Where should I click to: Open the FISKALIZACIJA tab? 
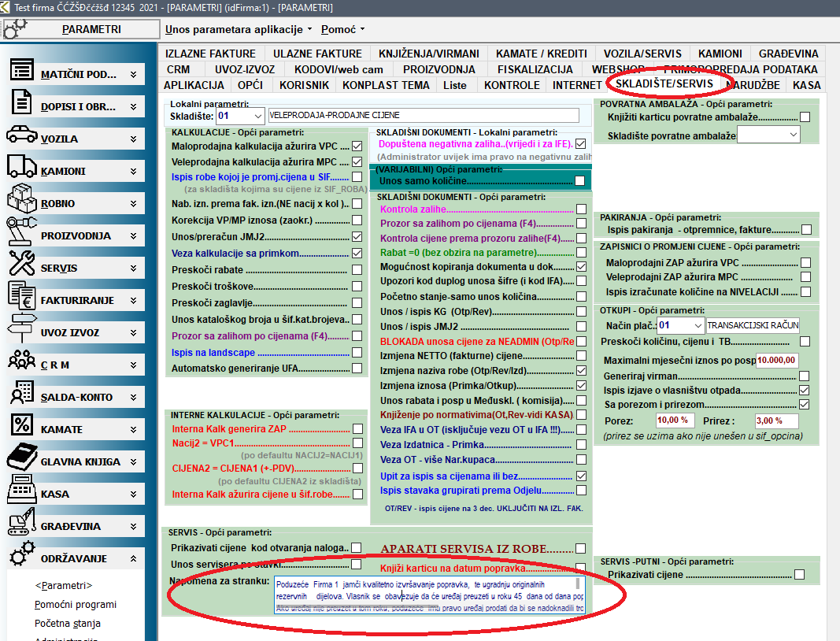[x=535, y=69]
